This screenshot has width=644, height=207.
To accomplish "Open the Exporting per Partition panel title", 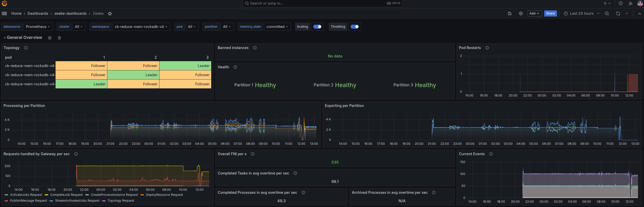I will [x=344, y=106].
